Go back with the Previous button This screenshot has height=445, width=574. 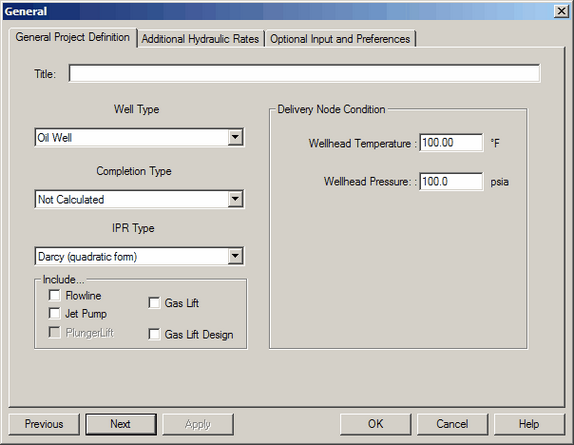(x=44, y=424)
